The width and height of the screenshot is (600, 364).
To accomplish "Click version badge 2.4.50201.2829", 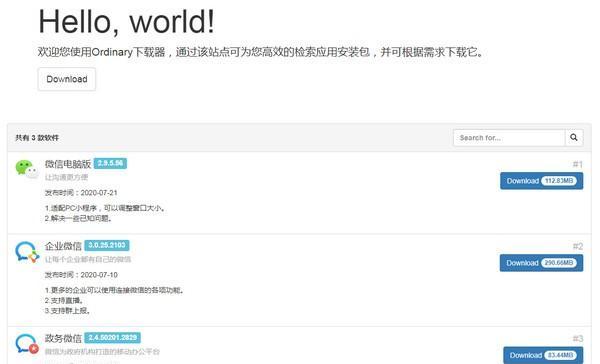I will (x=112, y=338).
